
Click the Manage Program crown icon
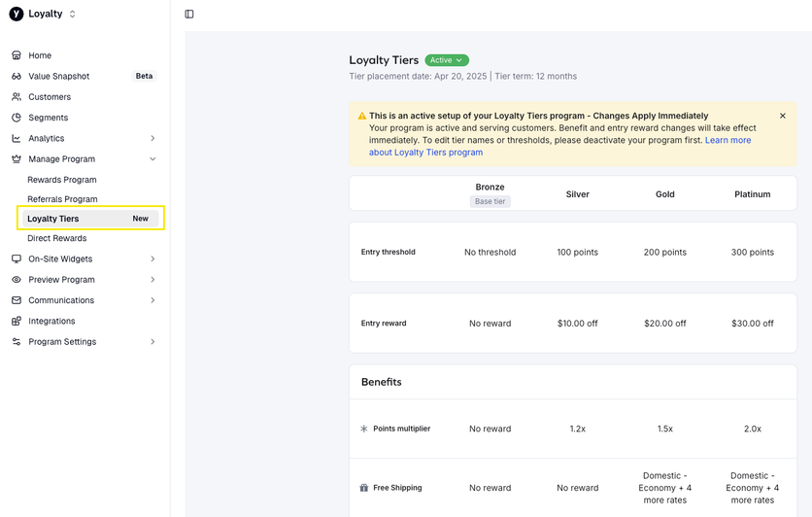17,159
